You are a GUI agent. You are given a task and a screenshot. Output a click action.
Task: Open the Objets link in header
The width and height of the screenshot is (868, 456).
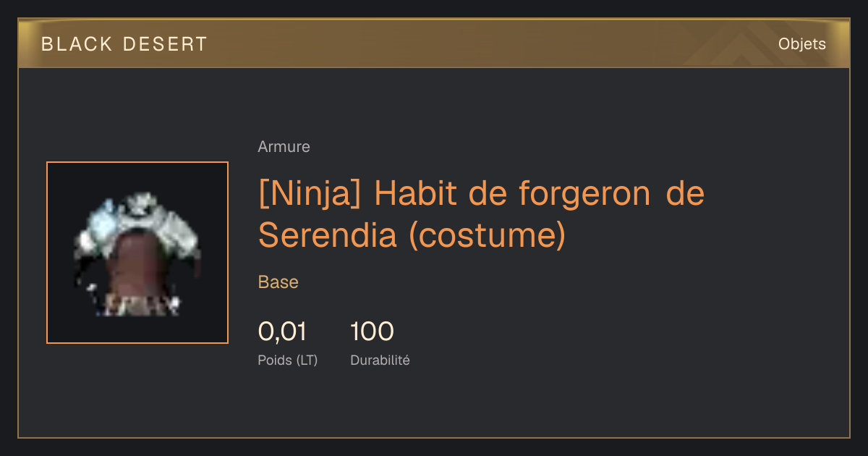pyautogui.click(x=801, y=44)
